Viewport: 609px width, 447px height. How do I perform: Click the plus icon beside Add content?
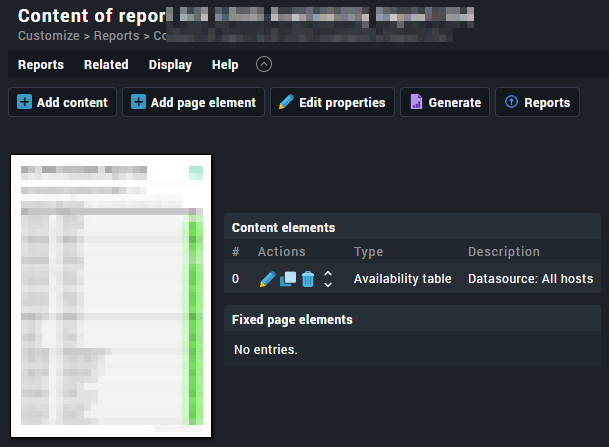pyautogui.click(x=24, y=102)
